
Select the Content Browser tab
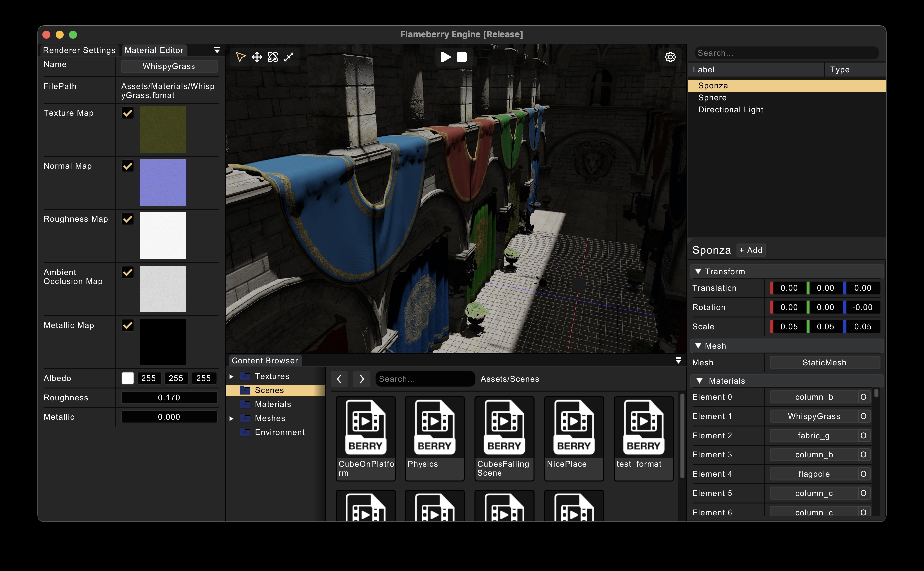click(x=265, y=360)
